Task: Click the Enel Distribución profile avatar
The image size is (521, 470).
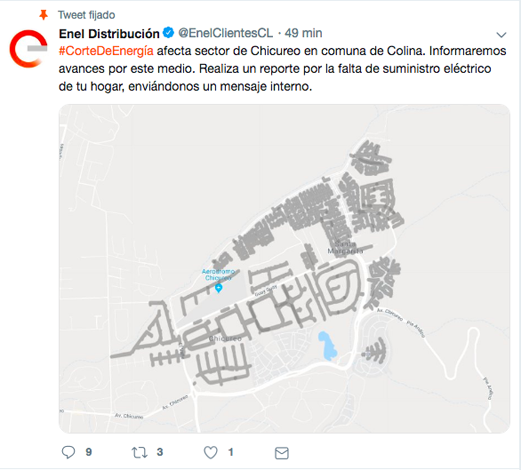Action: coord(28,49)
